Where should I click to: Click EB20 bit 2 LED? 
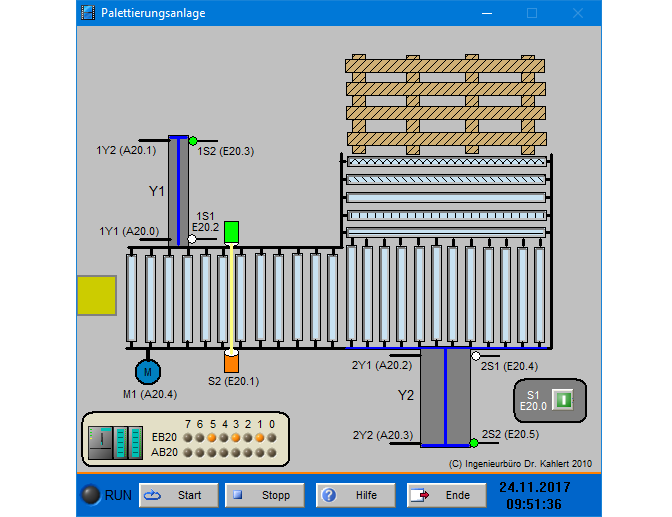[x=248, y=438]
